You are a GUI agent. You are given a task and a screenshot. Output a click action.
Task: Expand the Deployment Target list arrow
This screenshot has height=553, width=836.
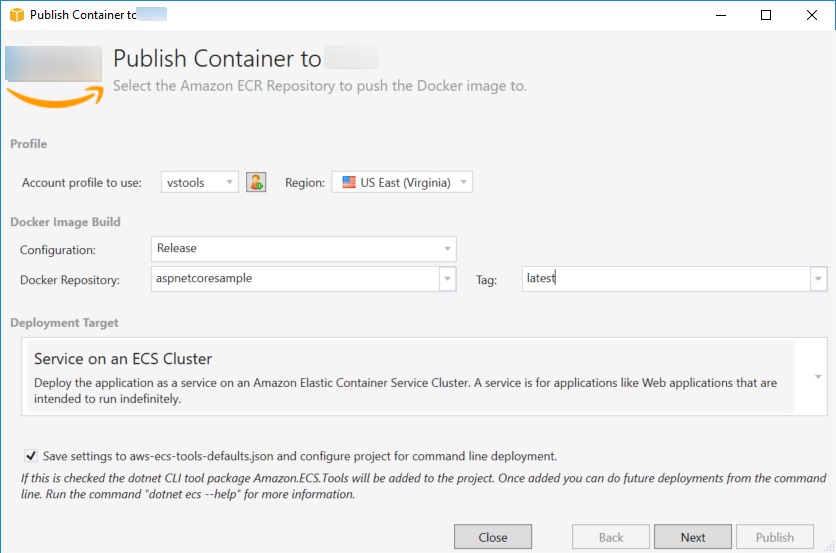pos(818,376)
